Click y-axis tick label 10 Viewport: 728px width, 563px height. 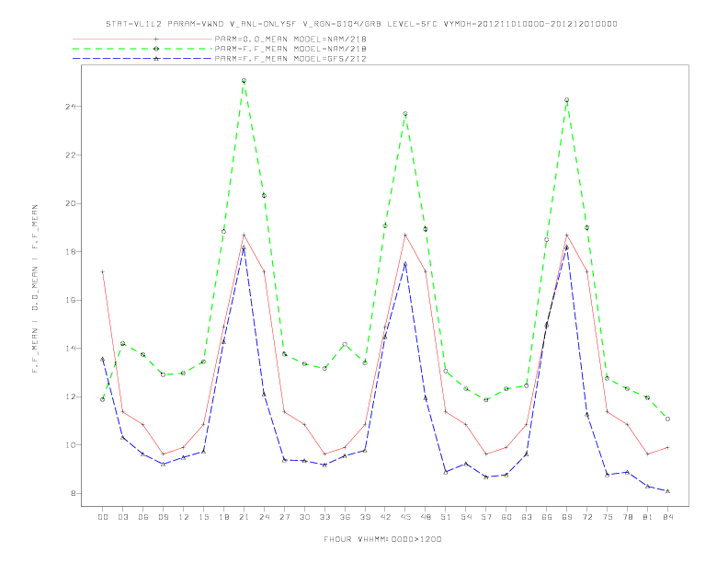(x=71, y=445)
